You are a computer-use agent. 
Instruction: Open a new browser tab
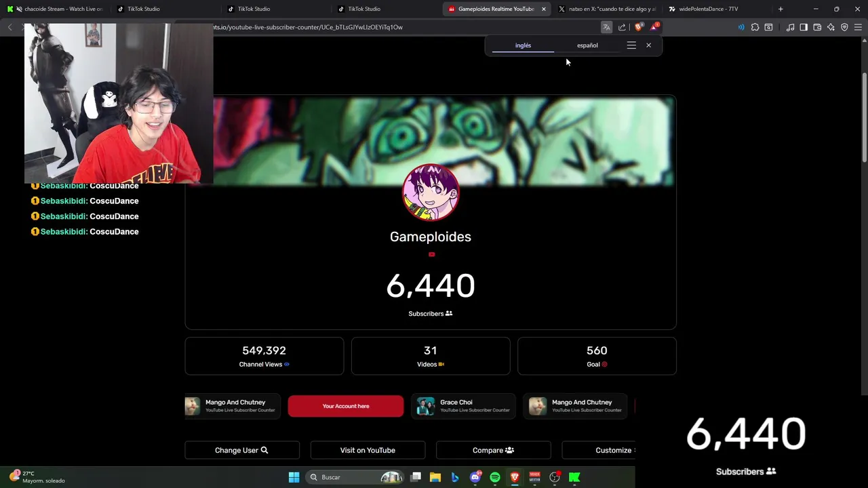click(x=781, y=9)
